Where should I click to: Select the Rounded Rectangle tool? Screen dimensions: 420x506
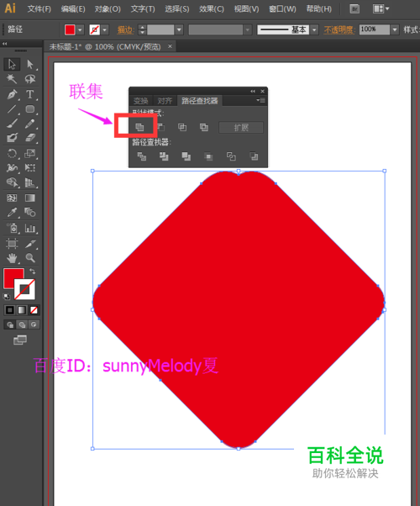point(30,109)
